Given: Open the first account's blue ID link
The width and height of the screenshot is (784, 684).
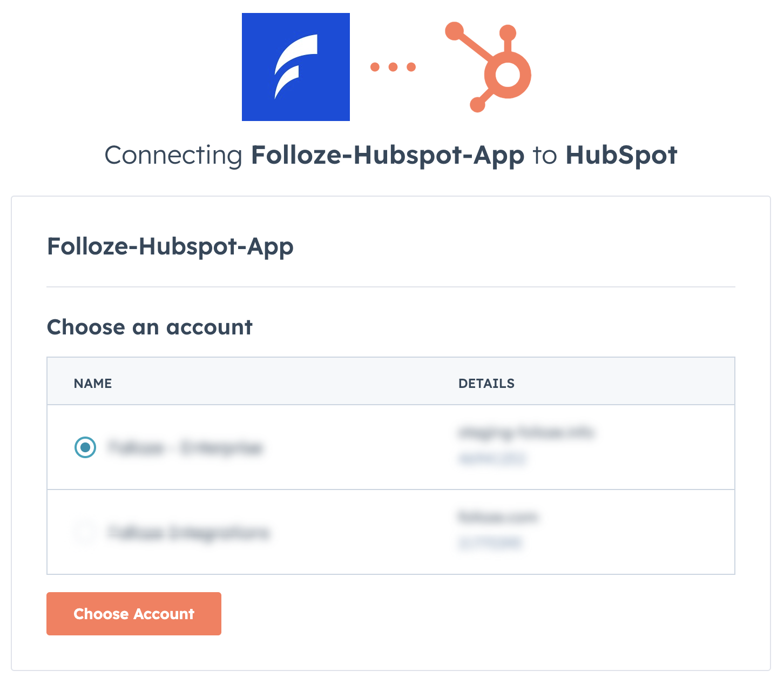Looking at the screenshot, I should click(x=492, y=459).
